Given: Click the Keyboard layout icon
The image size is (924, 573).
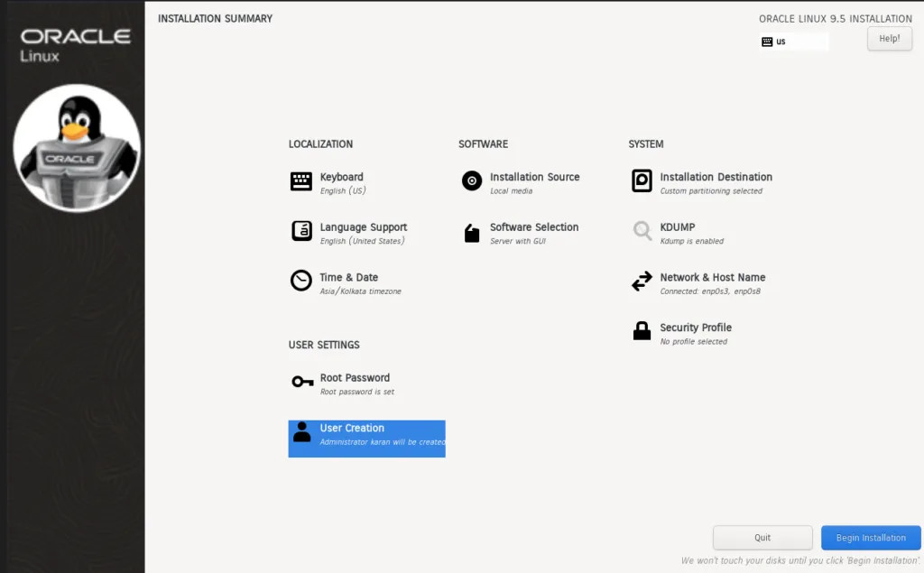Looking at the screenshot, I should [301, 181].
